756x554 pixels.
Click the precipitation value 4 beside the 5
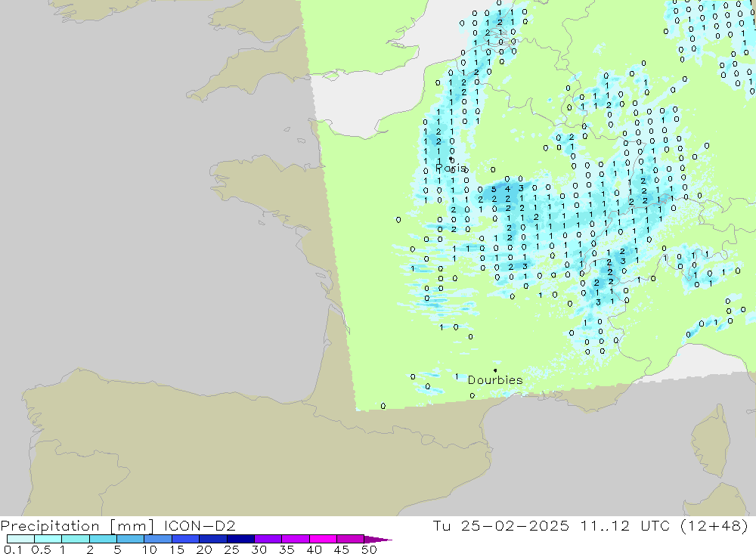coord(507,190)
